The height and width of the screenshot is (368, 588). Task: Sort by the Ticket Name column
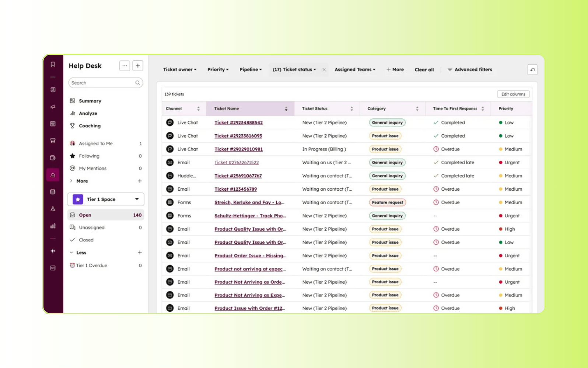click(x=286, y=109)
